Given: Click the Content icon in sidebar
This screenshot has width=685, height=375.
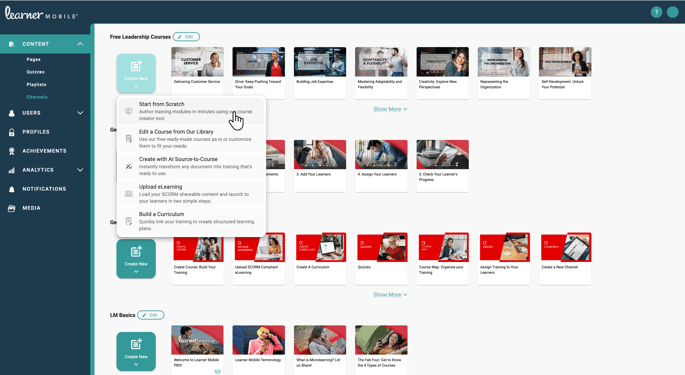Looking at the screenshot, I should tap(11, 44).
